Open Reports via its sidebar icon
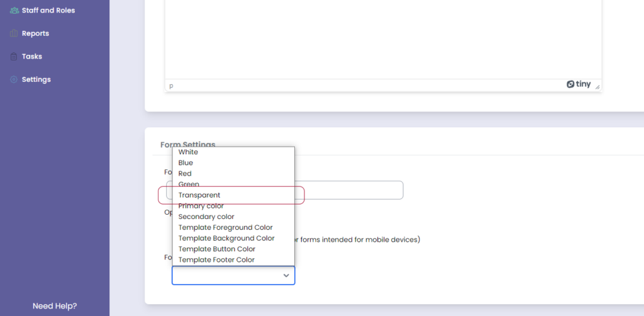The image size is (644, 316). coord(14,33)
